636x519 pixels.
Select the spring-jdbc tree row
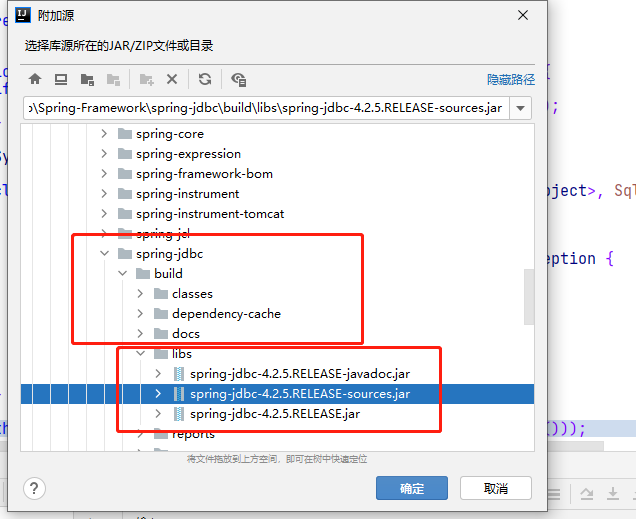point(277,254)
